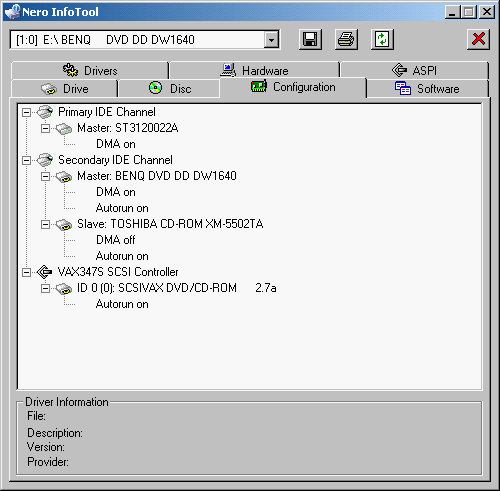Viewport: 500px width, 491px height.
Task: Click the Provider: label
Action: coord(48,462)
